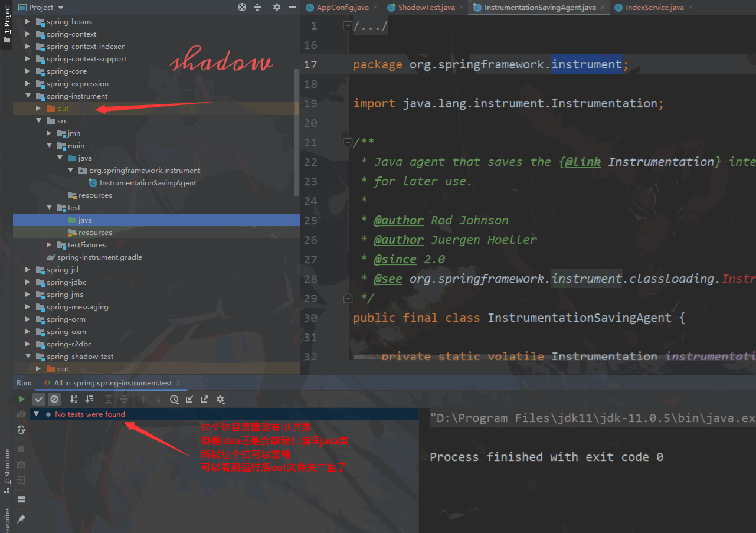Sort test results alphabetically
The image size is (756, 533).
tap(74, 400)
